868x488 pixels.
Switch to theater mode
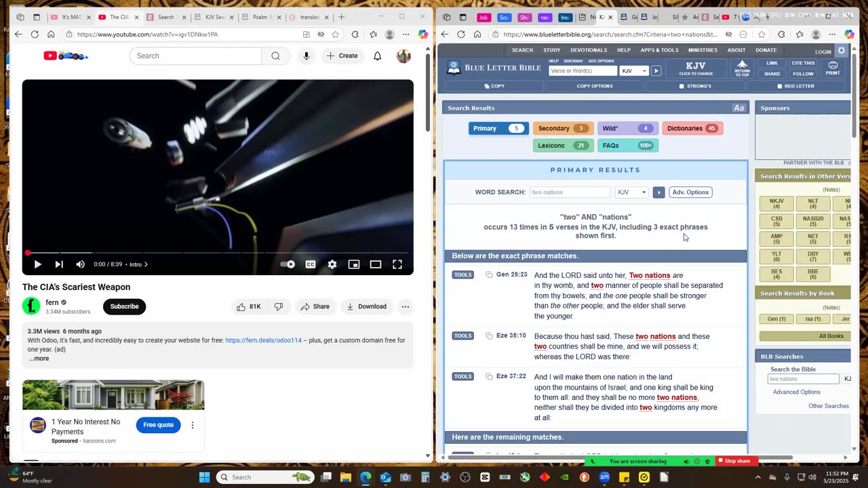click(x=376, y=264)
